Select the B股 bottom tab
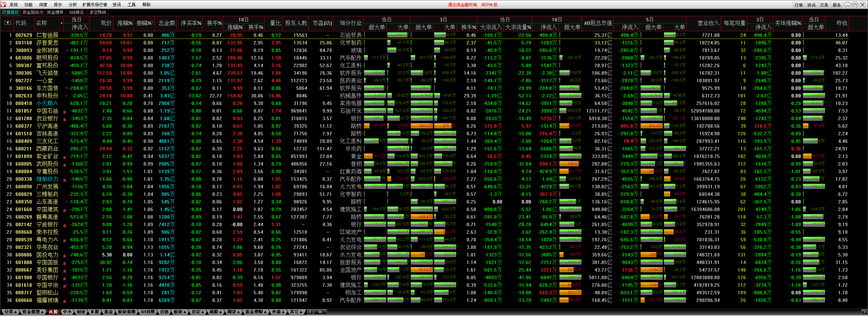 coord(95,312)
